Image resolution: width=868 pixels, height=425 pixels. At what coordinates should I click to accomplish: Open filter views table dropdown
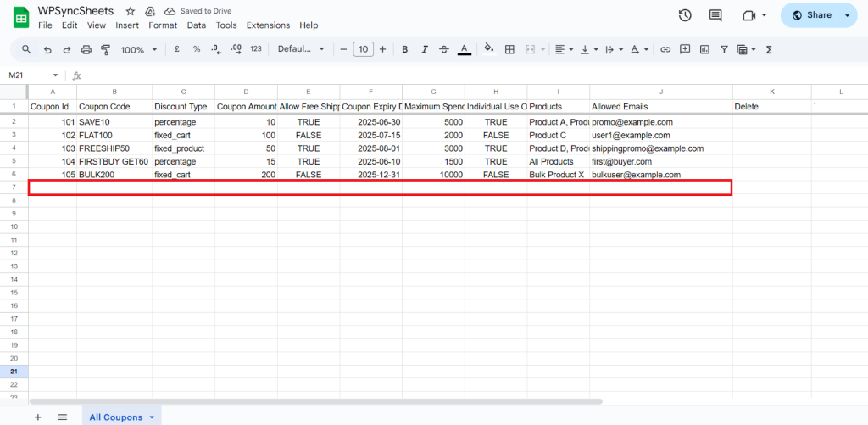coord(746,49)
